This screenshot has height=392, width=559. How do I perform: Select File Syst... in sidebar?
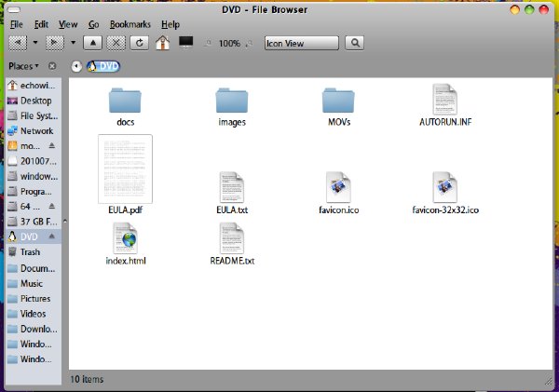point(34,115)
